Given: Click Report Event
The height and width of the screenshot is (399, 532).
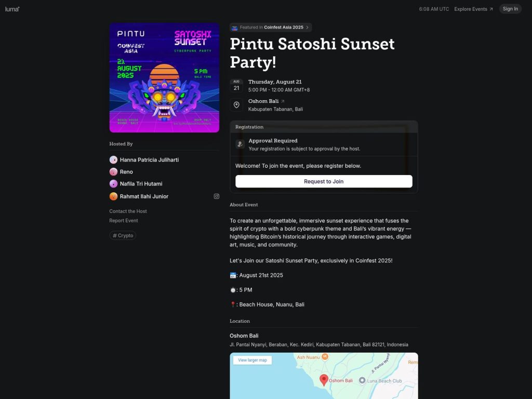Looking at the screenshot, I should pos(124,220).
